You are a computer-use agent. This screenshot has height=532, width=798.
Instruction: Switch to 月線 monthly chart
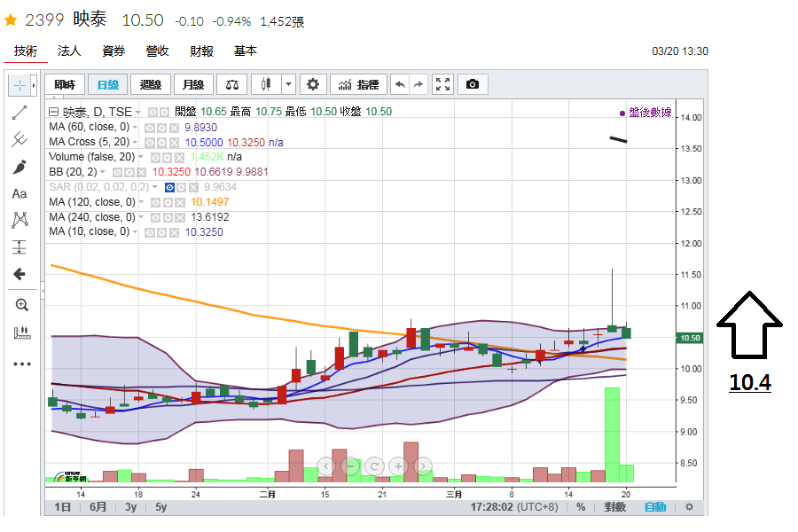point(193,84)
